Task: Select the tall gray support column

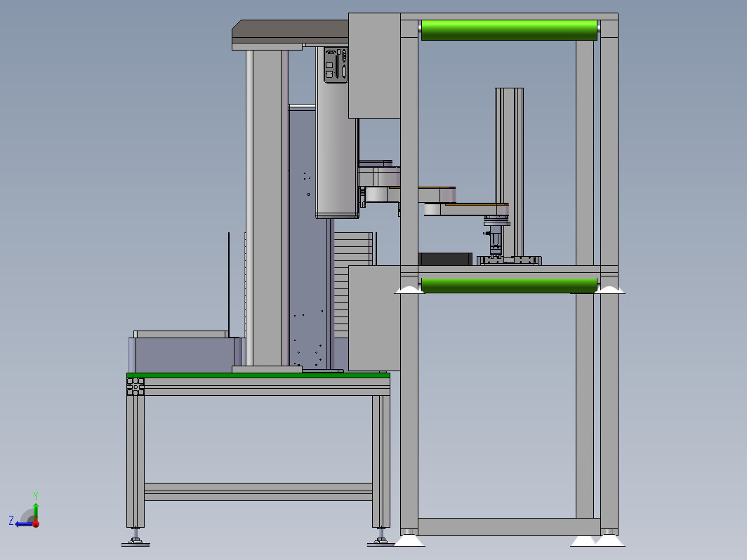Action: 267,208
